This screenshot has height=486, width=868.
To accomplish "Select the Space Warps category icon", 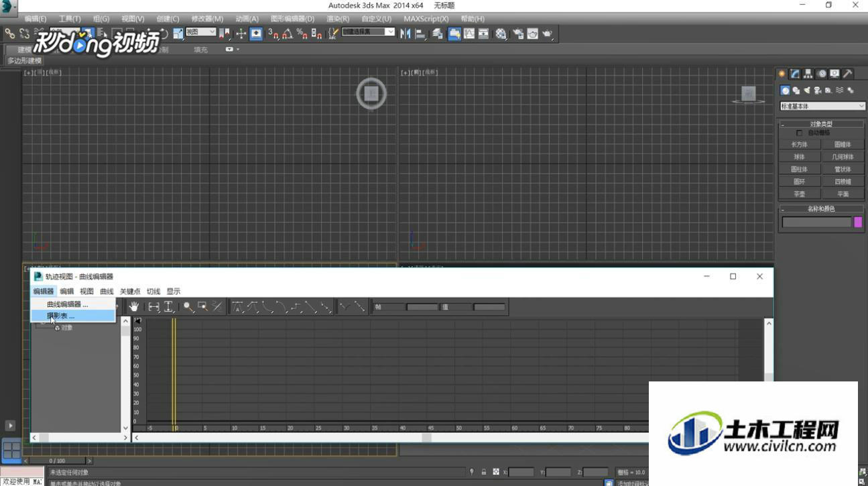I will point(839,90).
